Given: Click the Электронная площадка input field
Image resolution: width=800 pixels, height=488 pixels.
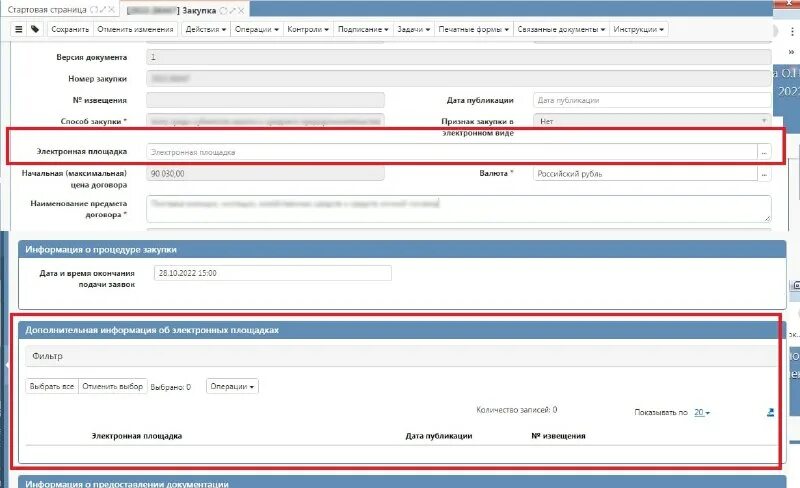Looking at the screenshot, I should [452, 152].
